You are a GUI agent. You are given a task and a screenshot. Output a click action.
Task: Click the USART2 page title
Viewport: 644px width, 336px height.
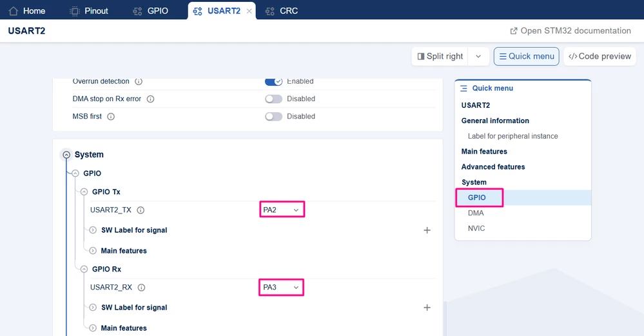tap(26, 31)
